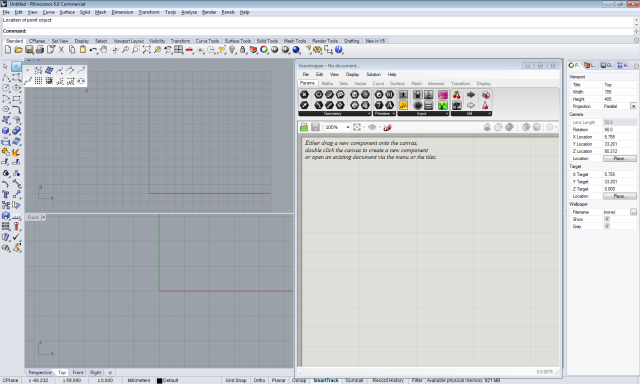Image resolution: width=640 pixels, height=384 pixels.
Task: Click the Print icon
Action: tap(40, 50)
